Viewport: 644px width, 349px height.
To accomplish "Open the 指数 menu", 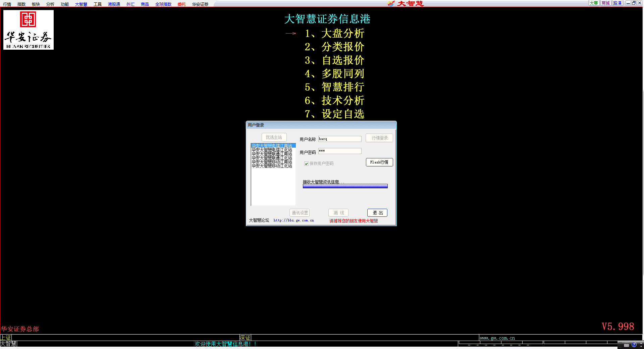I will click(21, 4).
